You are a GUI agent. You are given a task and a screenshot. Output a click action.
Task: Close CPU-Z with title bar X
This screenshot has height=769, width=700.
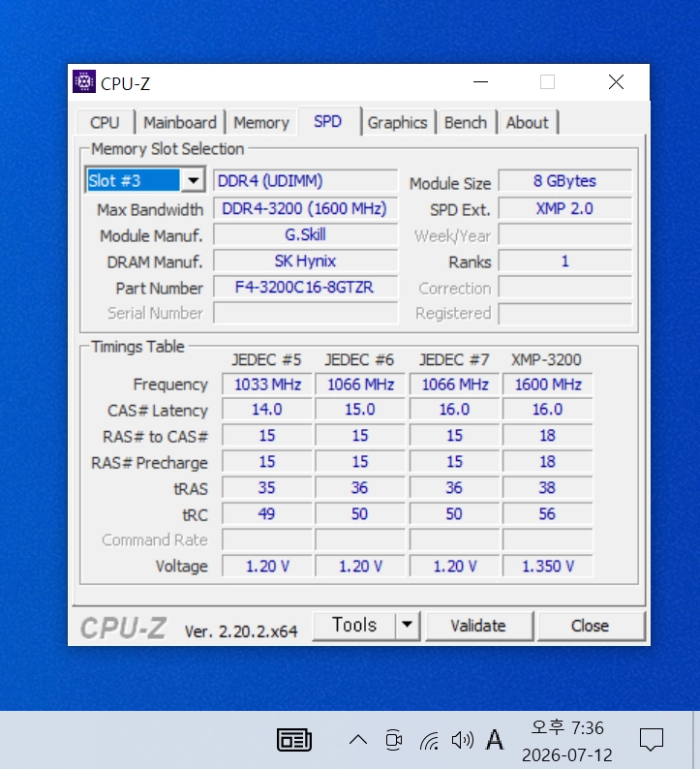point(616,82)
